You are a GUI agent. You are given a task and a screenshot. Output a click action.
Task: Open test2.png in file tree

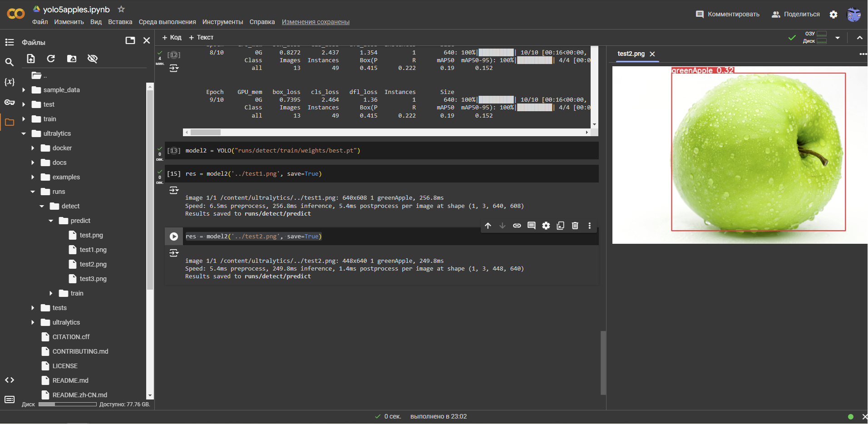click(93, 264)
